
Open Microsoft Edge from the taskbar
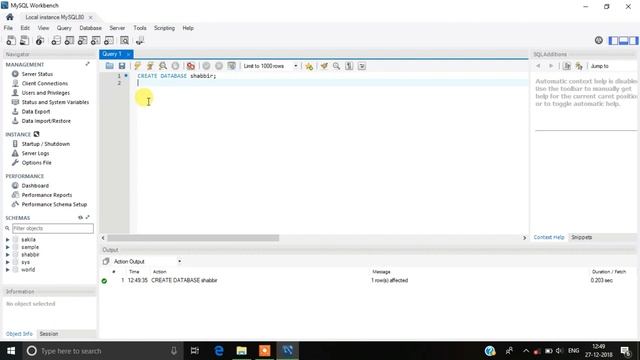coord(219,351)
